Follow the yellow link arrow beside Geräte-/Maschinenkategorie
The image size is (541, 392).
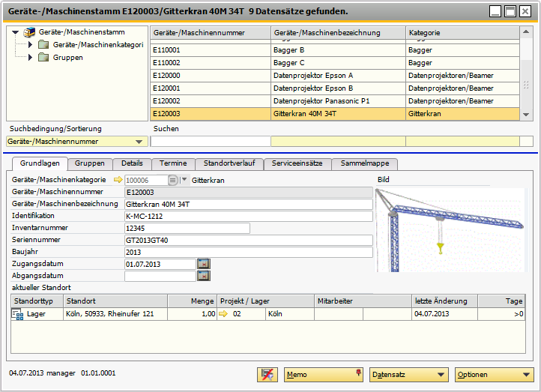tap(118, 180)
